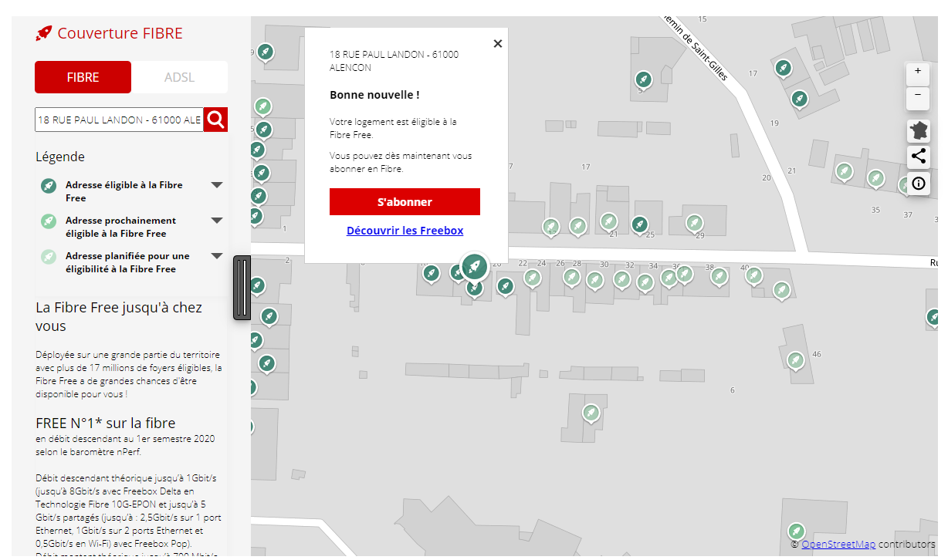Close the eligibility popup

pos(498,43)
